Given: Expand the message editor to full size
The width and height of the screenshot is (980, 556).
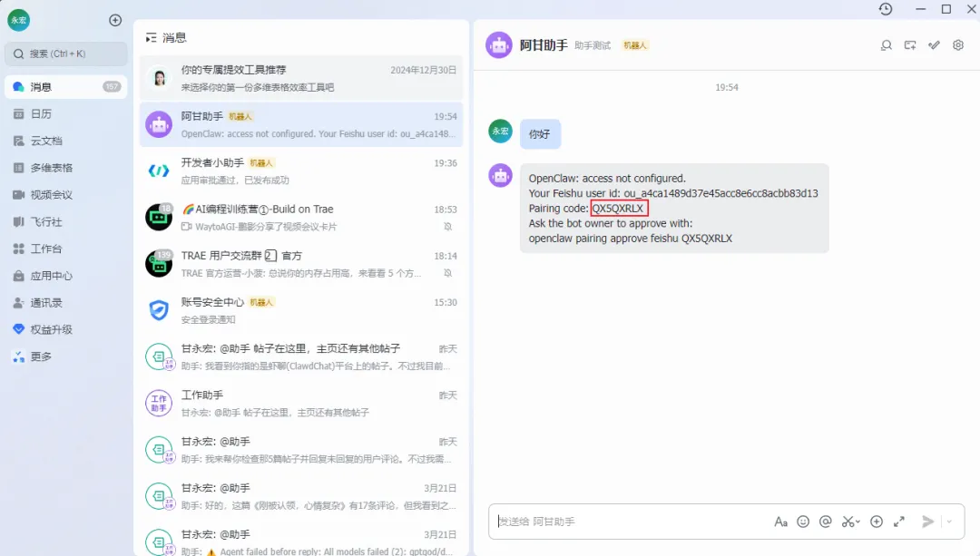Looking at the screenshot, I should pyautogui.click(x=899, y=522).
